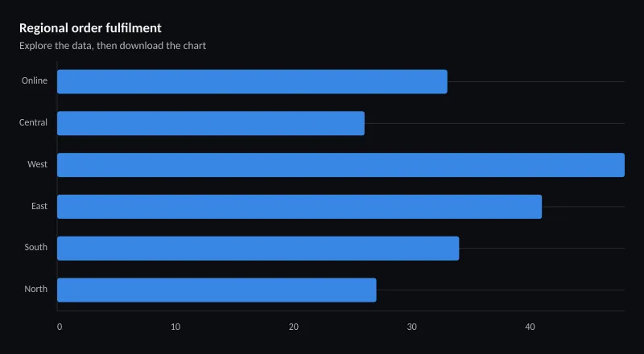Click the 20 tick label on x-axis
Image resolution: width=644 pixels, height=354 pixels.
coord(294,327)
